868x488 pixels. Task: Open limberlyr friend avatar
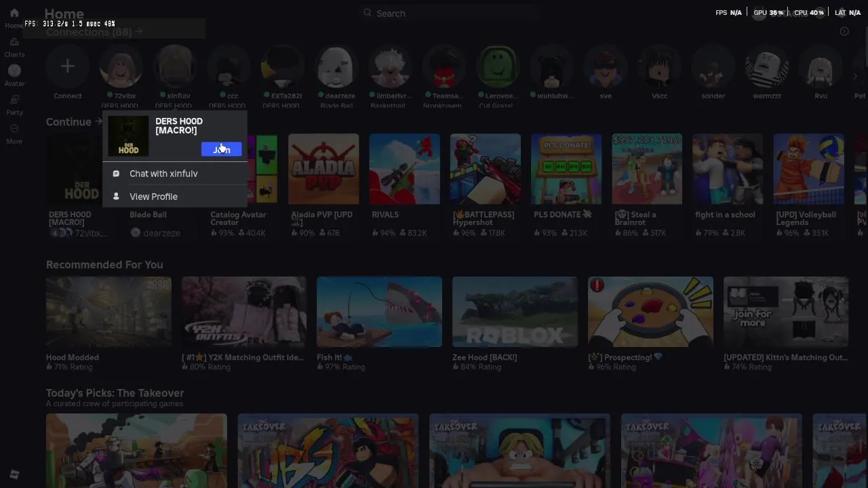[390, 66]
